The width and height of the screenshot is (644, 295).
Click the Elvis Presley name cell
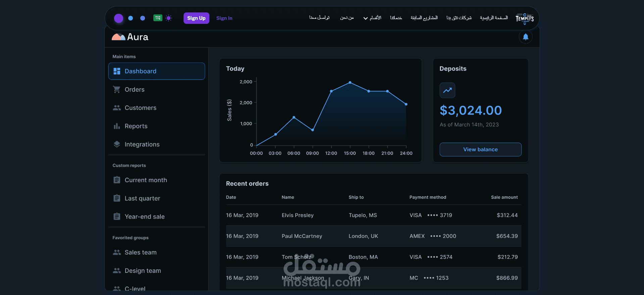(298, 215)
